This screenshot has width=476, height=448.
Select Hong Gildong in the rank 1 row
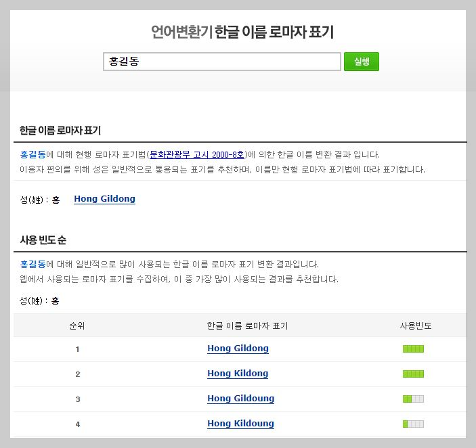pos(238,349)
